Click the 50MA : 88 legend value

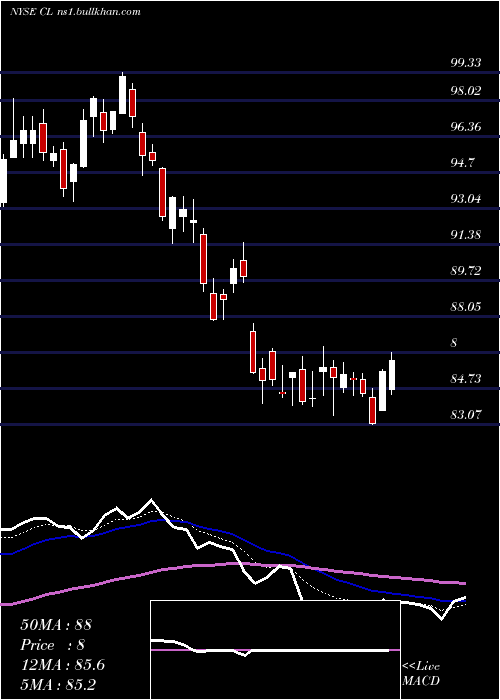coord(56,625)
